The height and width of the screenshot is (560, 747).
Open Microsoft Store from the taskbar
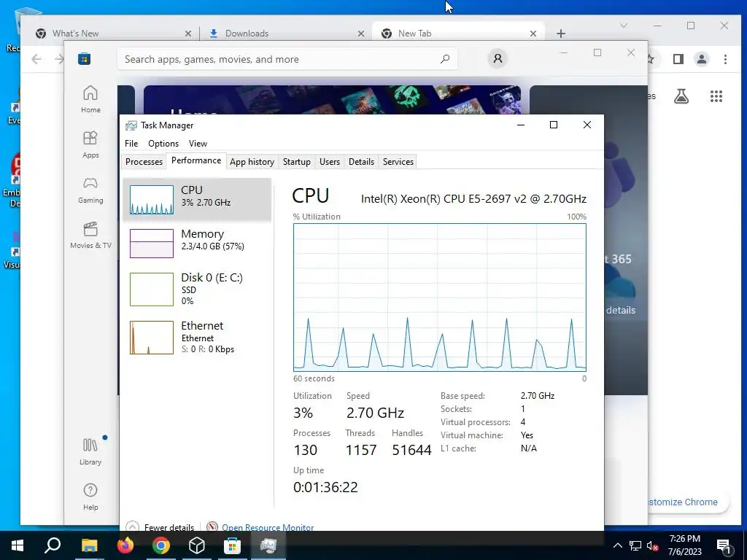[233, 545]
